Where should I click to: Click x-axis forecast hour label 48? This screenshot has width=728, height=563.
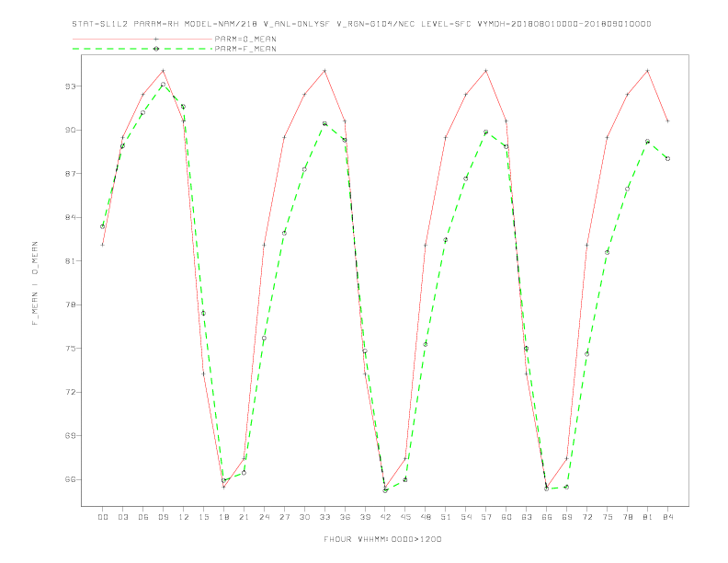click(426, 517)
